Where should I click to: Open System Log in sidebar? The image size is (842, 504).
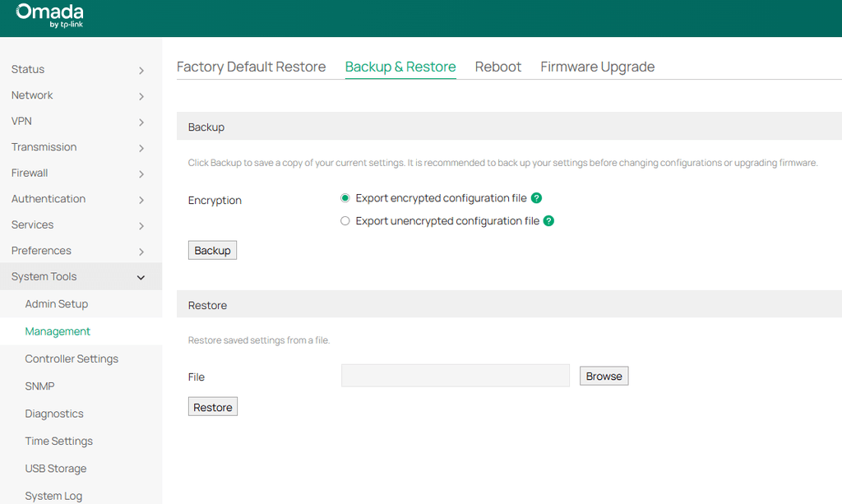(x=81, y=495)
